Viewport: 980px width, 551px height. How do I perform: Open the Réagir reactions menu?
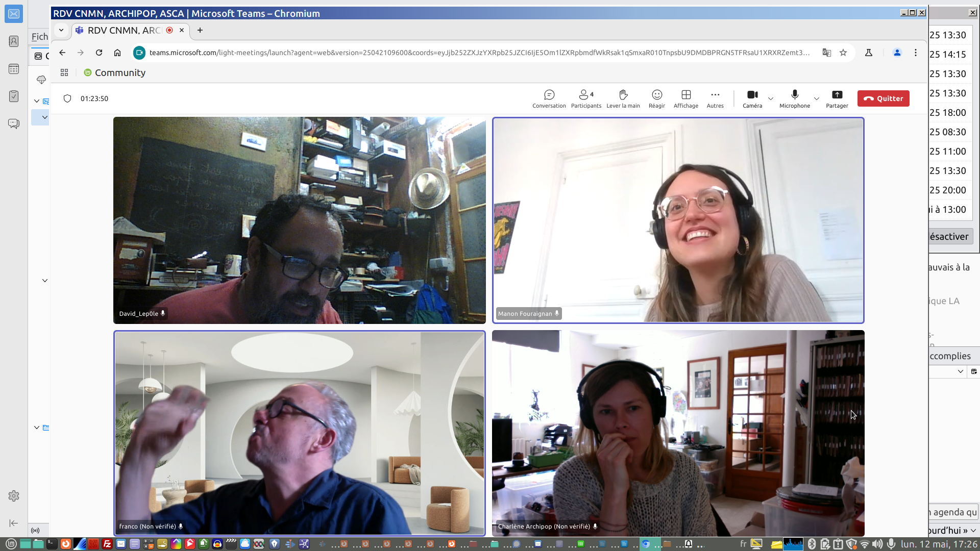(656, 98)
